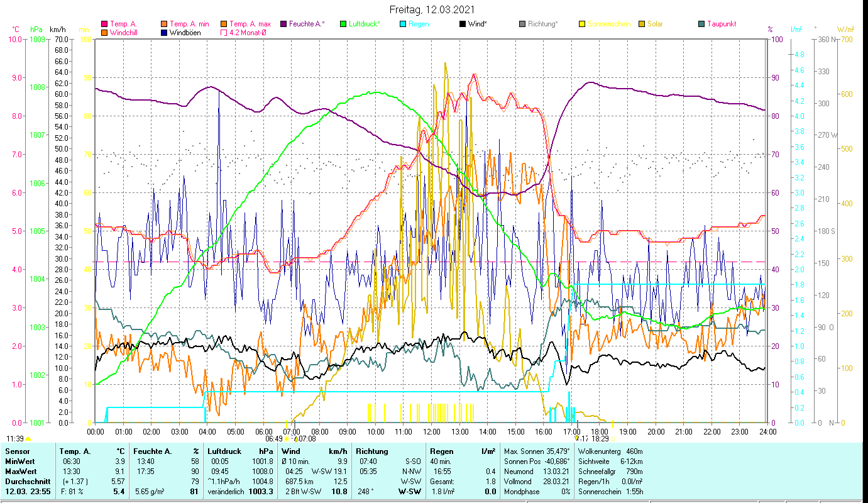Click the black Wind legend square

point(463,25)
